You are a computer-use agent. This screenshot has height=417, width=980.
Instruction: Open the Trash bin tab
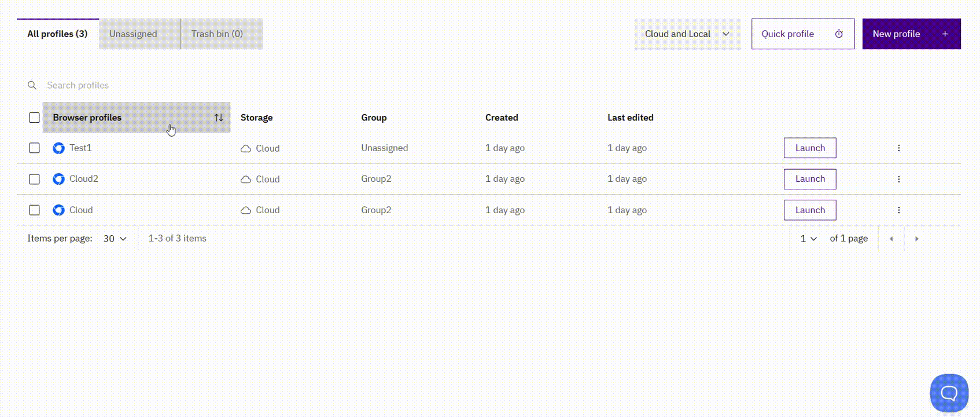222,34
